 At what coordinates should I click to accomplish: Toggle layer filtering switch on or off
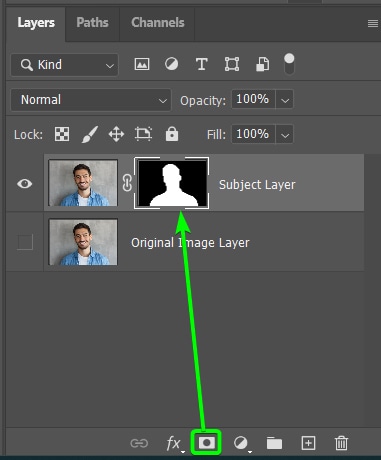tap(289, 64)
